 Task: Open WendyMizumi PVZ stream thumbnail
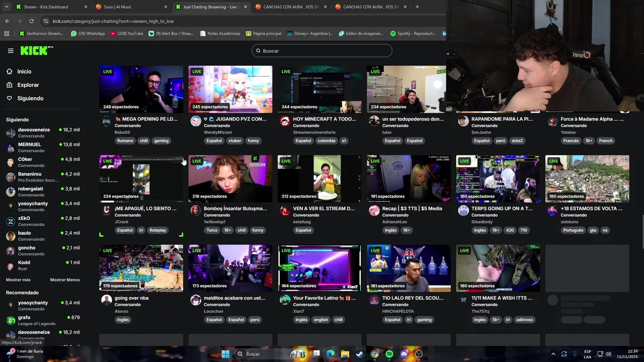230,89
